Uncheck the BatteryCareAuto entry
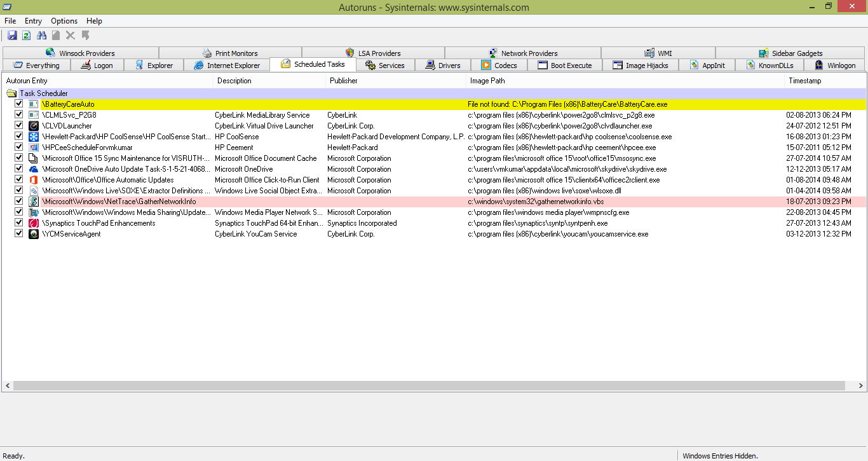868x461 pixels. click(x=19, y=104)
